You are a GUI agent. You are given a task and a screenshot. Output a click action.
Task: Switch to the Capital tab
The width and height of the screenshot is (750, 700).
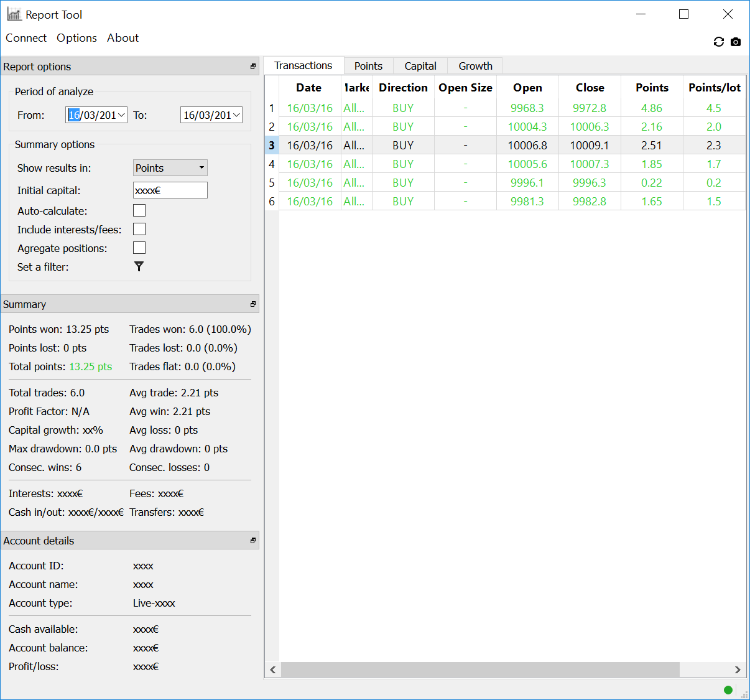tap(420, 66)
